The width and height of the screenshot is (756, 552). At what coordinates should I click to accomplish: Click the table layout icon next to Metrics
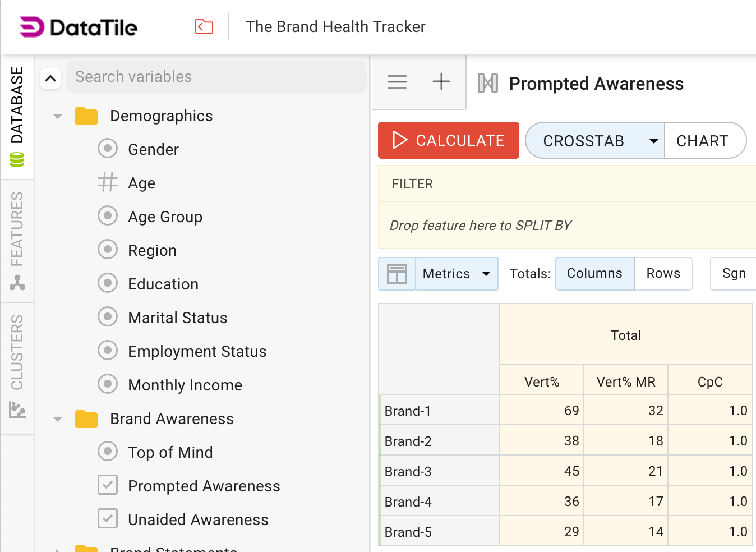[397, 274]
